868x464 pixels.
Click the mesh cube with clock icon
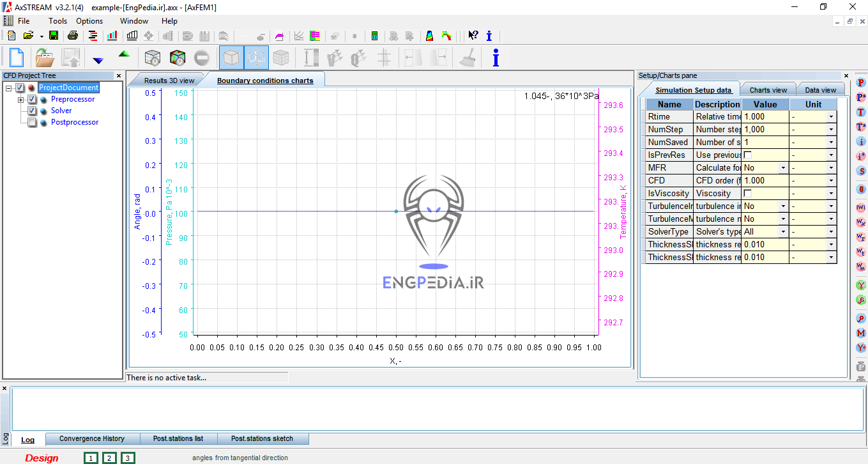pyautogui.click(x=153, y=58)
